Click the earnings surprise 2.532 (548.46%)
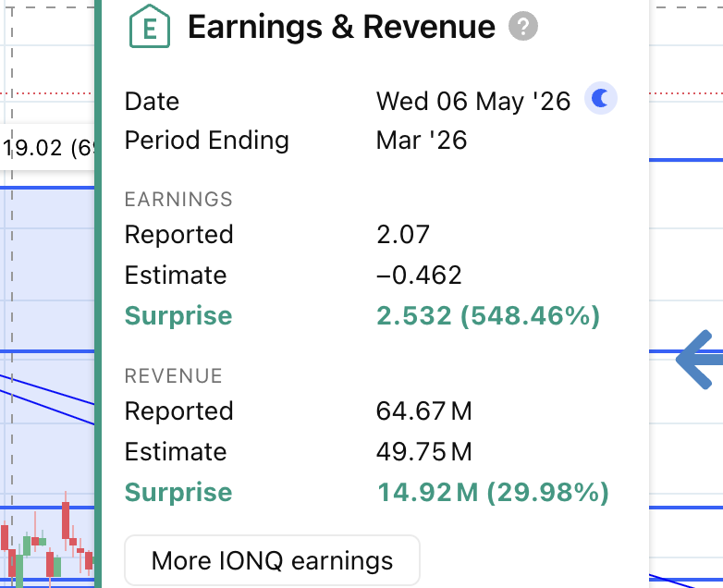 point(488,315)
